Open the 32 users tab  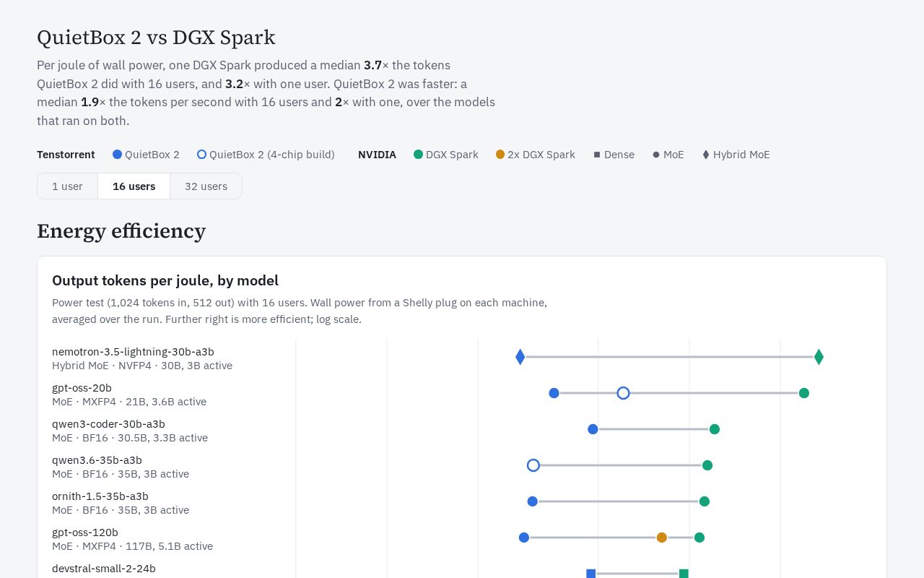pyautogui.click(x=206, y=186)
